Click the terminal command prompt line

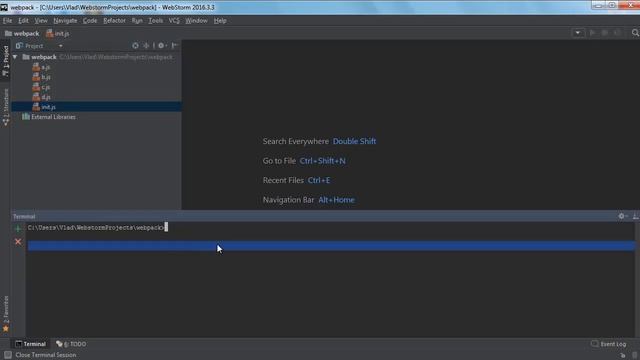pos(98,227)
